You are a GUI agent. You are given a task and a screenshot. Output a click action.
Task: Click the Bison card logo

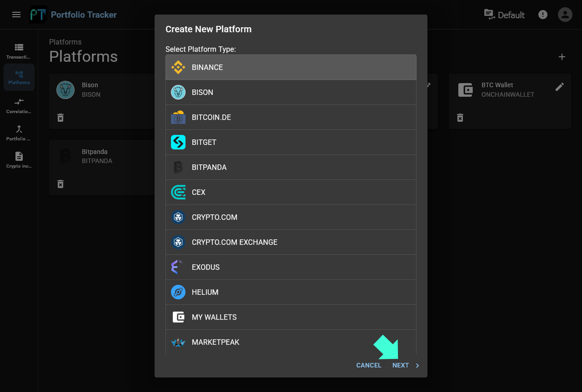click(65, 90)
